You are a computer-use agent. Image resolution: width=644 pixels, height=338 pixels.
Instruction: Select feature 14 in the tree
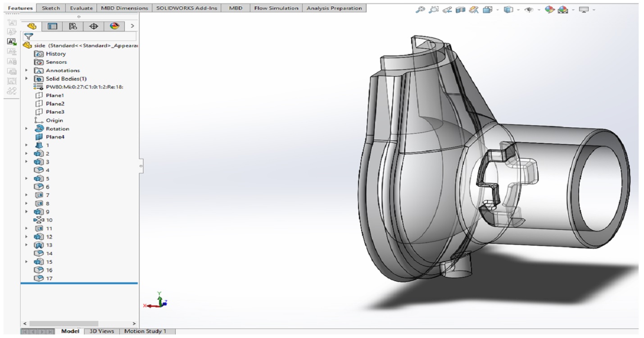pos(43,253)
